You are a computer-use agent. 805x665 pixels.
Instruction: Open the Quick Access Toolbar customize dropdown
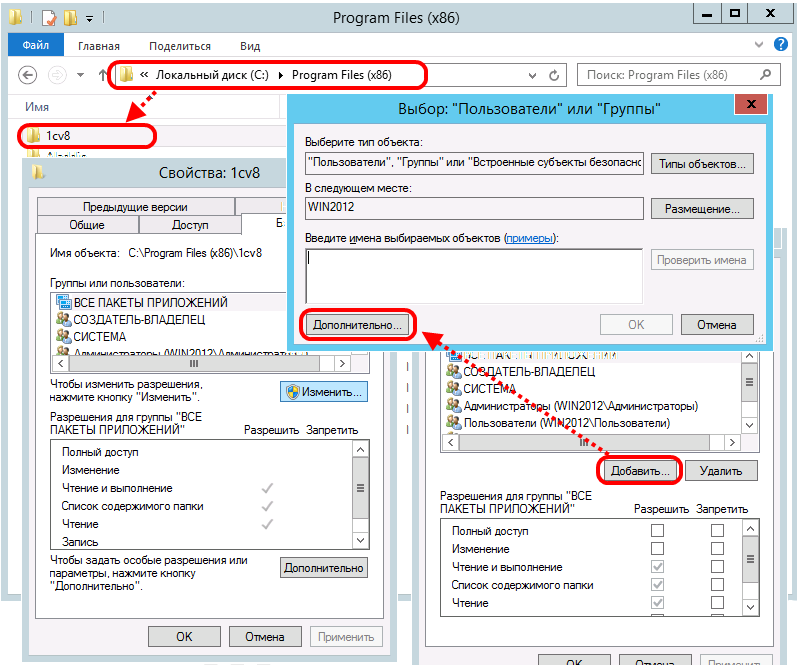coord(90,17)
